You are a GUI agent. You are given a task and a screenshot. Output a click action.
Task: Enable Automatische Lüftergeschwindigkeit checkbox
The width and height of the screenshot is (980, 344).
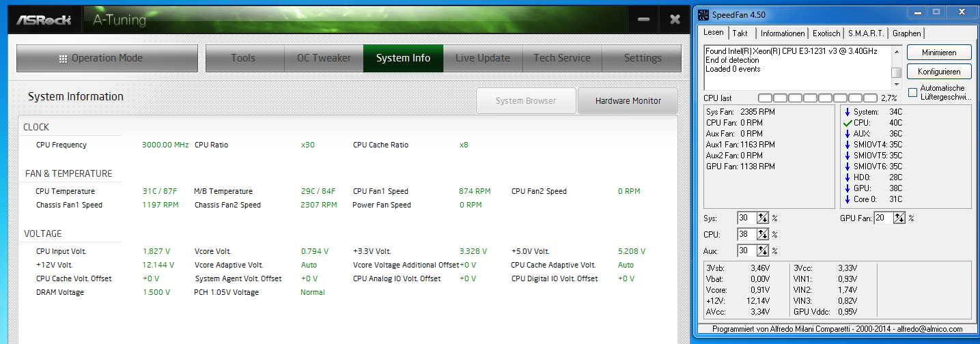[913, 93]
